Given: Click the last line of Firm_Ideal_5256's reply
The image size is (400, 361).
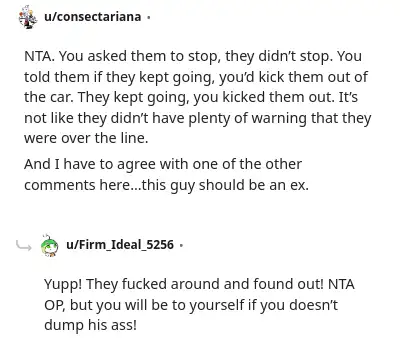Looking at the screenshot, I should click(x=90, y=325).
